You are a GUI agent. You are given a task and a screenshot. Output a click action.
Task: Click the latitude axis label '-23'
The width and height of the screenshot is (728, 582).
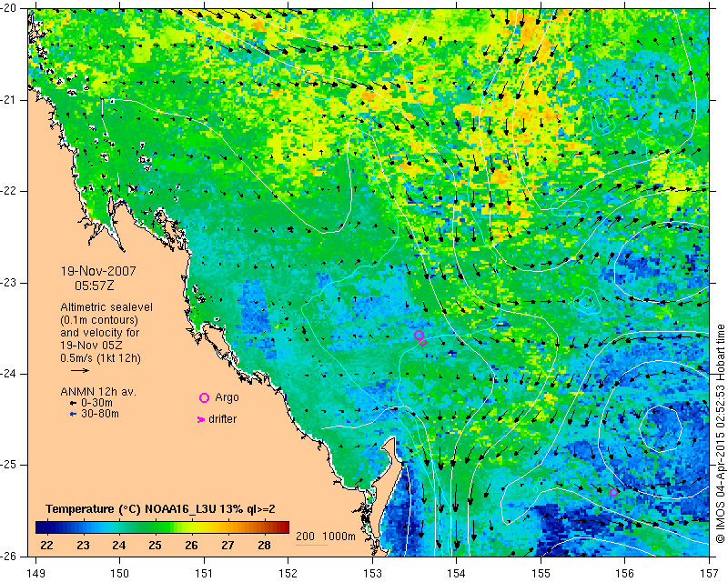9,283
